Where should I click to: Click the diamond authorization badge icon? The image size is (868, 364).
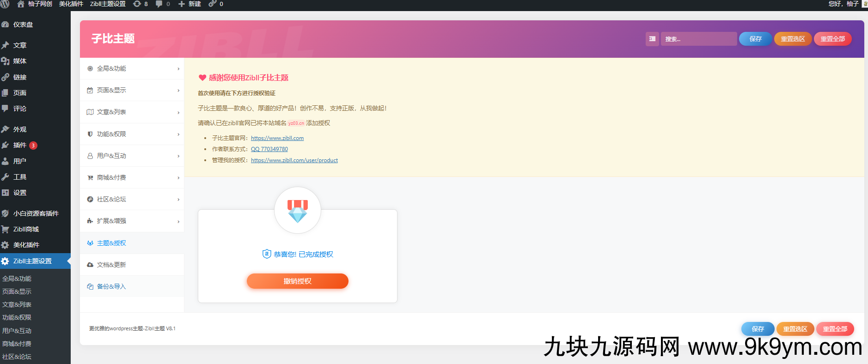[x=298, y=211]
